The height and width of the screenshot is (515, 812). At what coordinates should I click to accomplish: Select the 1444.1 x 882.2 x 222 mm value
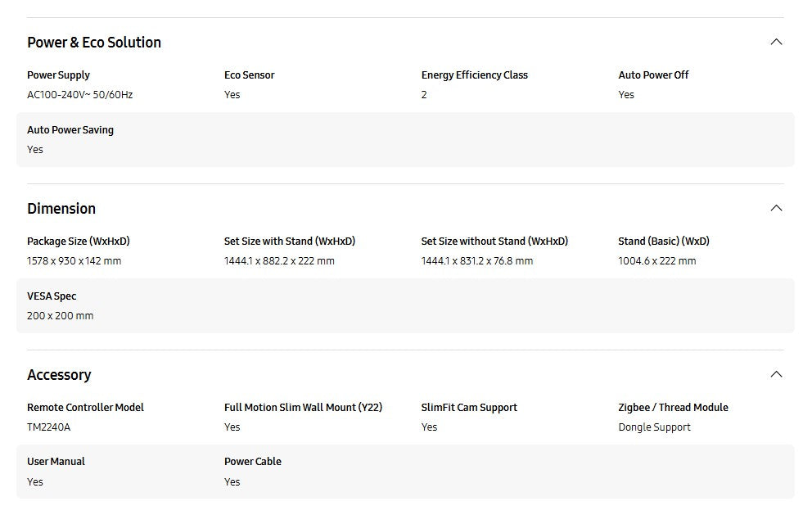tap(279, 261)
